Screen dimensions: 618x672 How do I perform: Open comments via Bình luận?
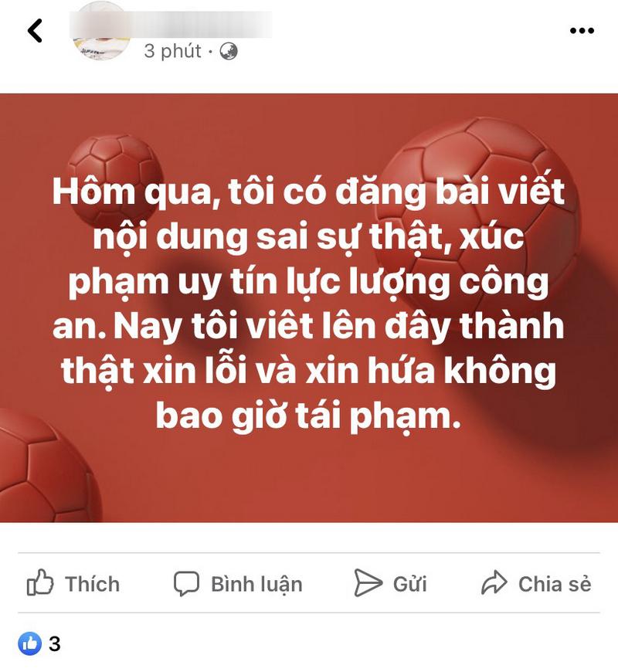tap(256, 584)
